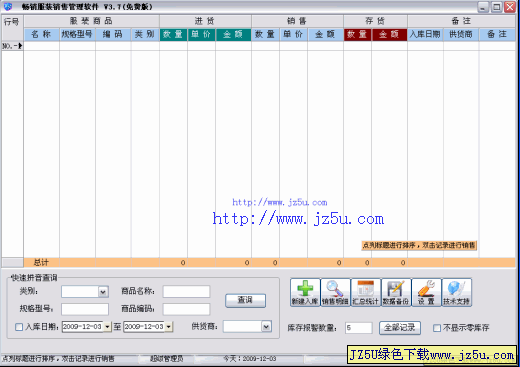Viewport: 520px width, 367px height.
Task: Click the 数据备份 floppy disk button
Action: tap(396, 292)
